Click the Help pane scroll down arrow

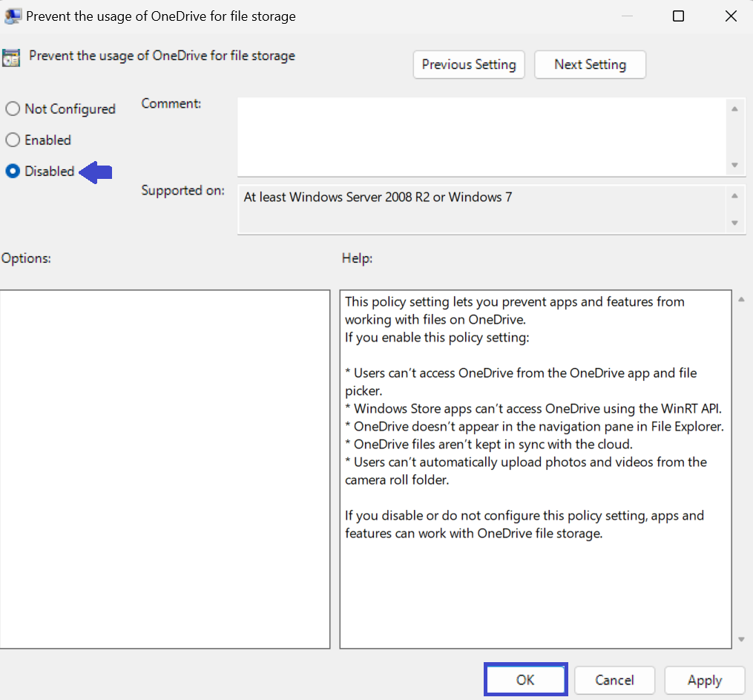(741, 639)
